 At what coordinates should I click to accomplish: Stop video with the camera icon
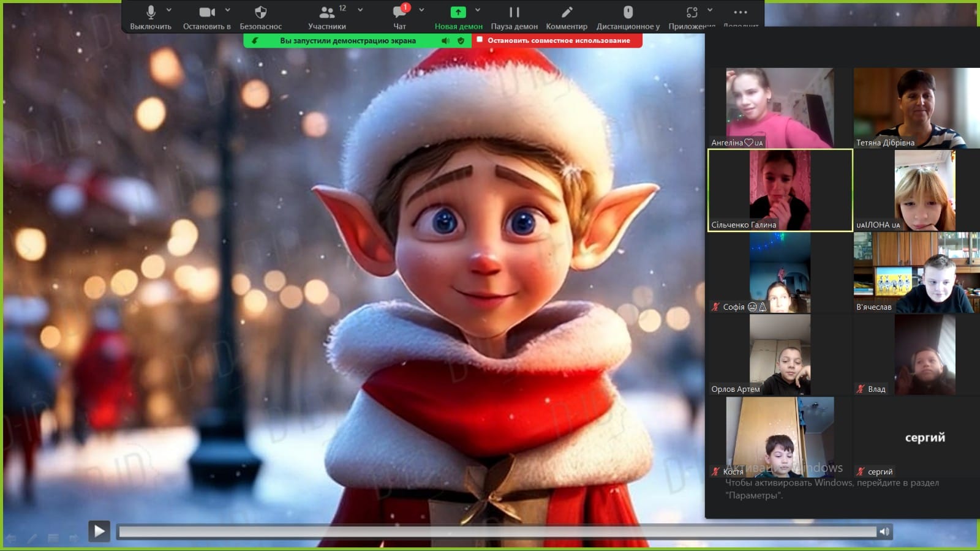(x=207, y=12)
